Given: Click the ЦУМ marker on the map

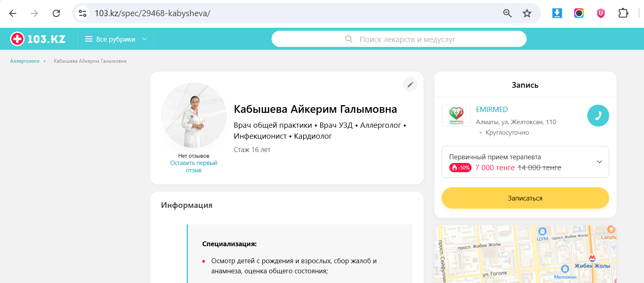Looking at the screenshot, I should 542,234.
